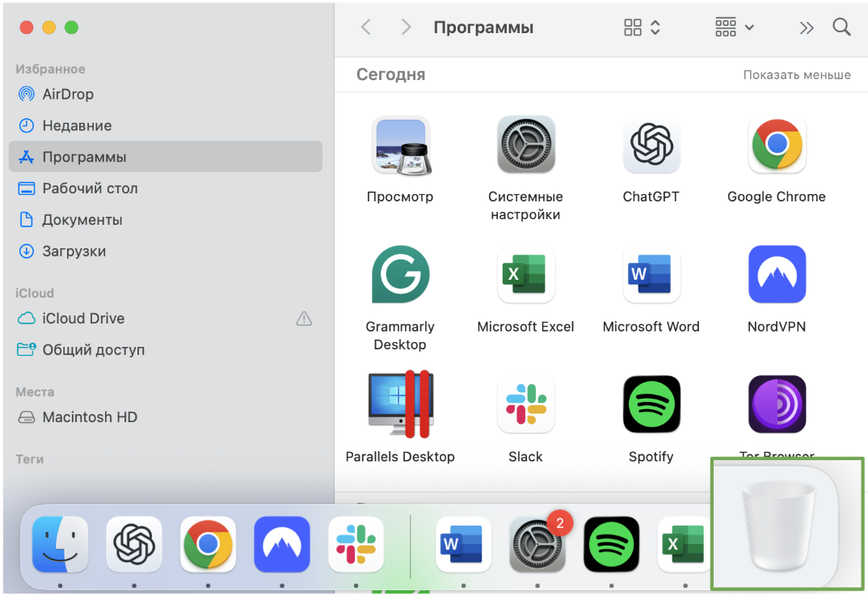Switch the window view mode toggle
The width and height of the screenshot is (868, 596).
638,27
